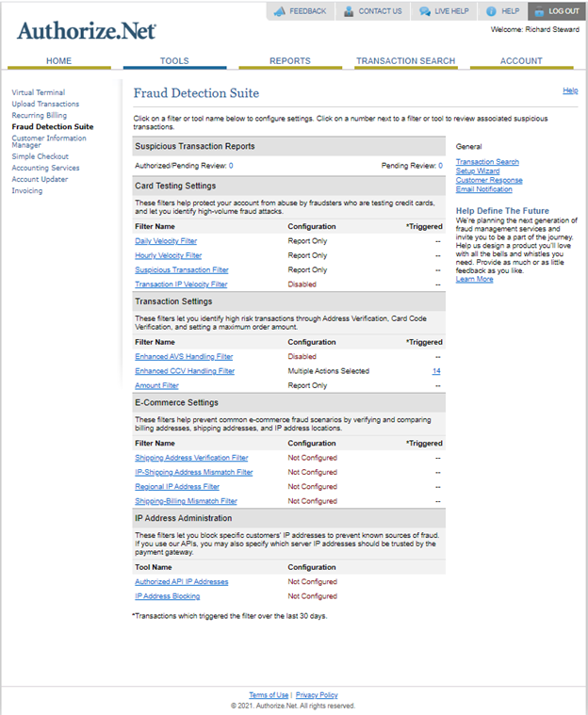Open the Shipping-Billing Mismatch Filter
The image size is (588, 715).
point(187,500)
